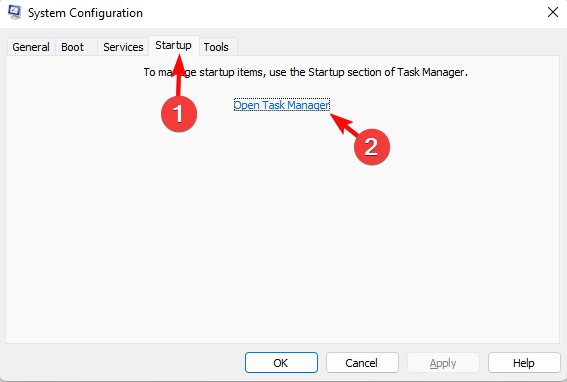Open Help for System Configuration
The width and height of the screenshot is (567, 382).
(x=524, y=362)
